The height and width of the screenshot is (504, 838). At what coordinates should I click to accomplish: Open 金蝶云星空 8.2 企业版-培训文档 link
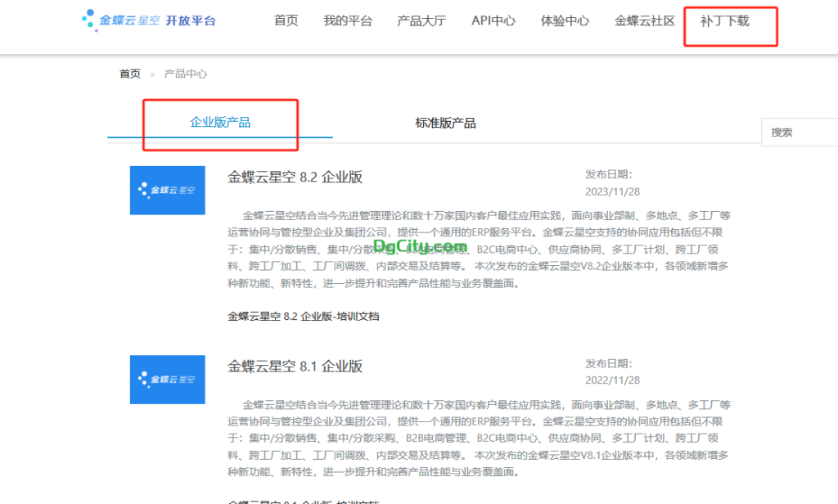point(303,316)
